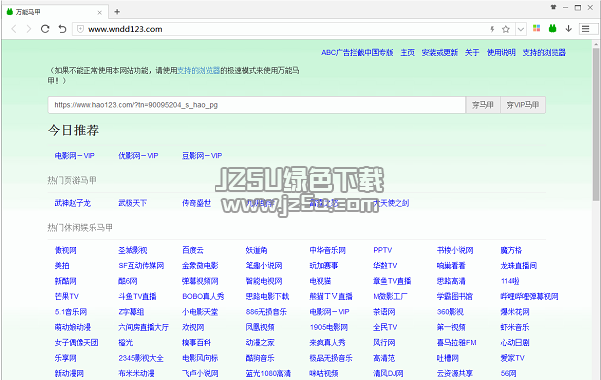The width and height of the screenshot is (601, 380).
Task: Click the undo restore-closed-tab icon
Action: point(62,29)
